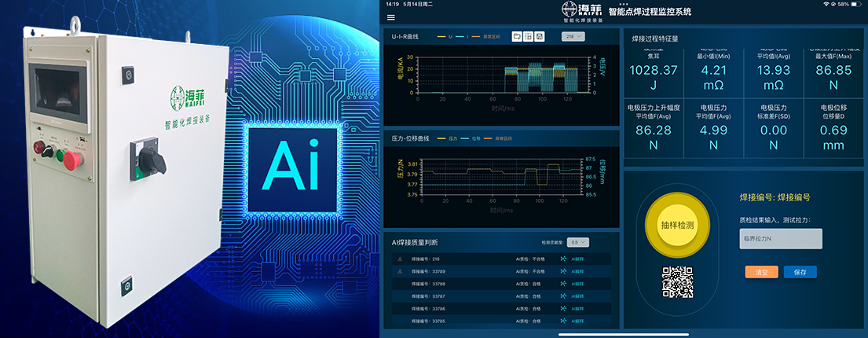Click the warning triangle beside weld 33789
The height and width of the screenshot is (338, 868).
click(x=399, y=271)
